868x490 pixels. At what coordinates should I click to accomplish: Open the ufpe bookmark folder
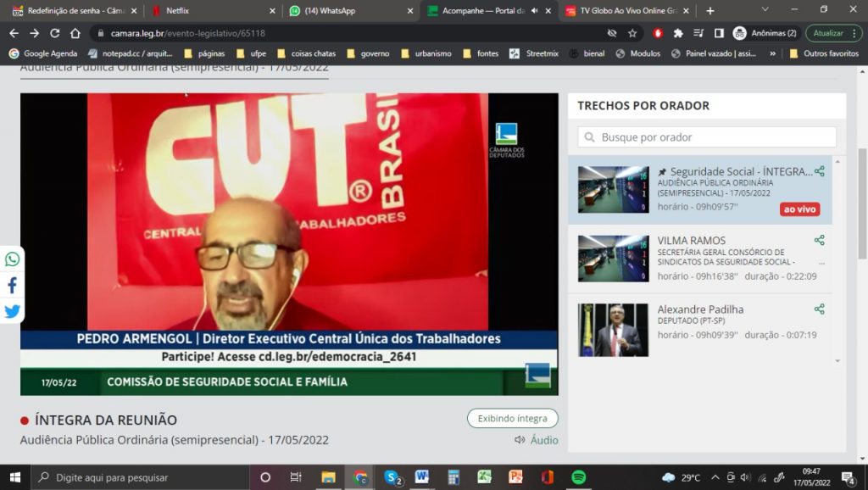click(x=251, y=53)
